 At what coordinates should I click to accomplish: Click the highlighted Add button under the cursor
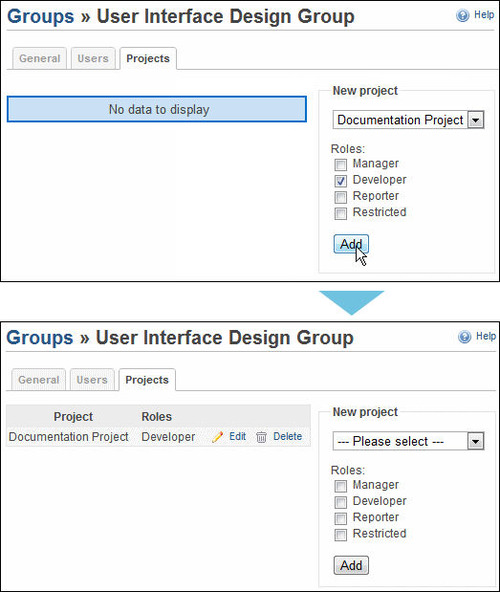351,244
